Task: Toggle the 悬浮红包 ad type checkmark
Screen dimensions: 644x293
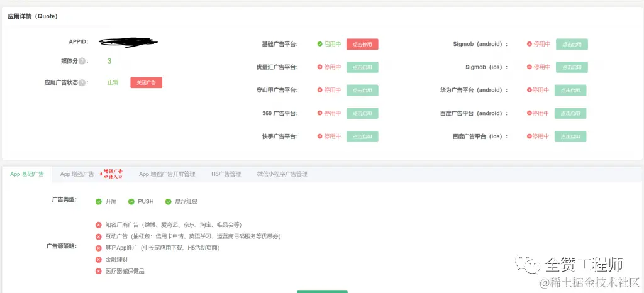Action: 169,201
